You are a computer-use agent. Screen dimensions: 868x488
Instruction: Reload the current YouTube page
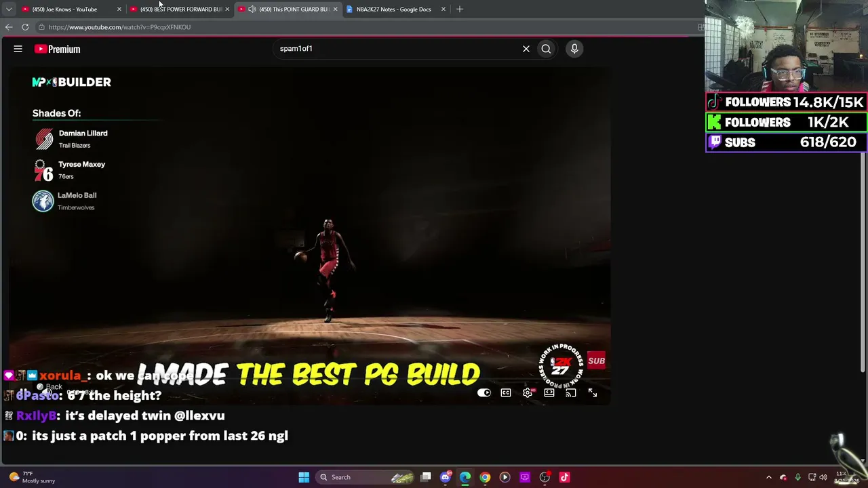(25, 27)
